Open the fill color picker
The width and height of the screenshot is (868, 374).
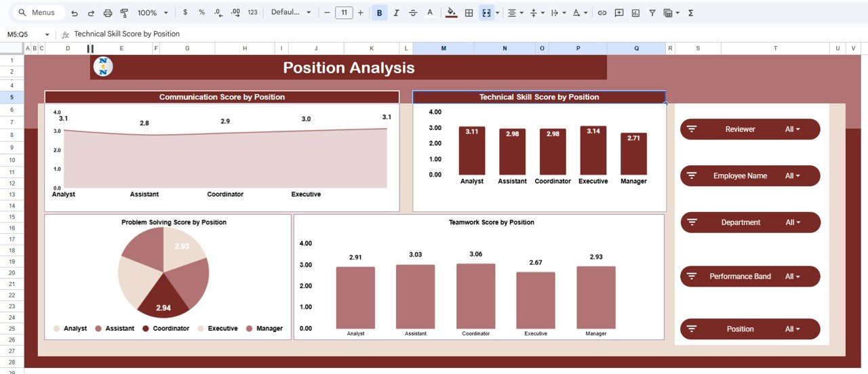(x=452, y=13)
